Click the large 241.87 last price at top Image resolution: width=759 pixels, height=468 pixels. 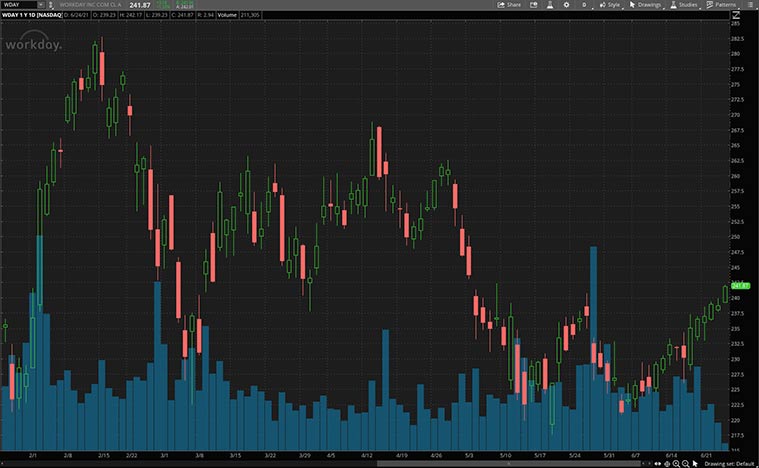point(140,5)
